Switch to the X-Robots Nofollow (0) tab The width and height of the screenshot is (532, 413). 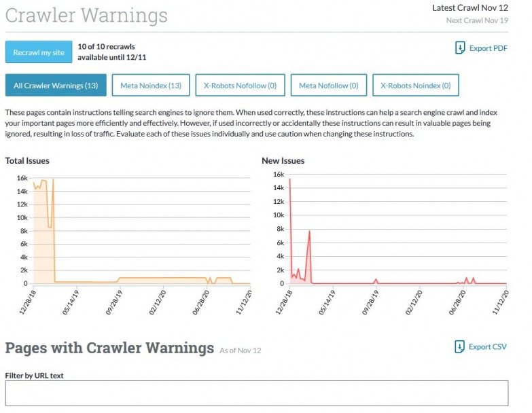tap(241, 86)
